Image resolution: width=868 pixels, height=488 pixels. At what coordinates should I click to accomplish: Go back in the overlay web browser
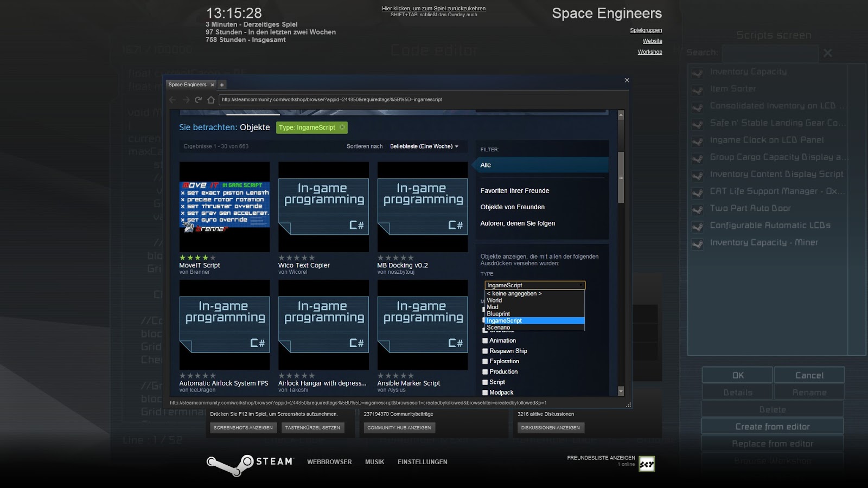[x=173, y=100]
